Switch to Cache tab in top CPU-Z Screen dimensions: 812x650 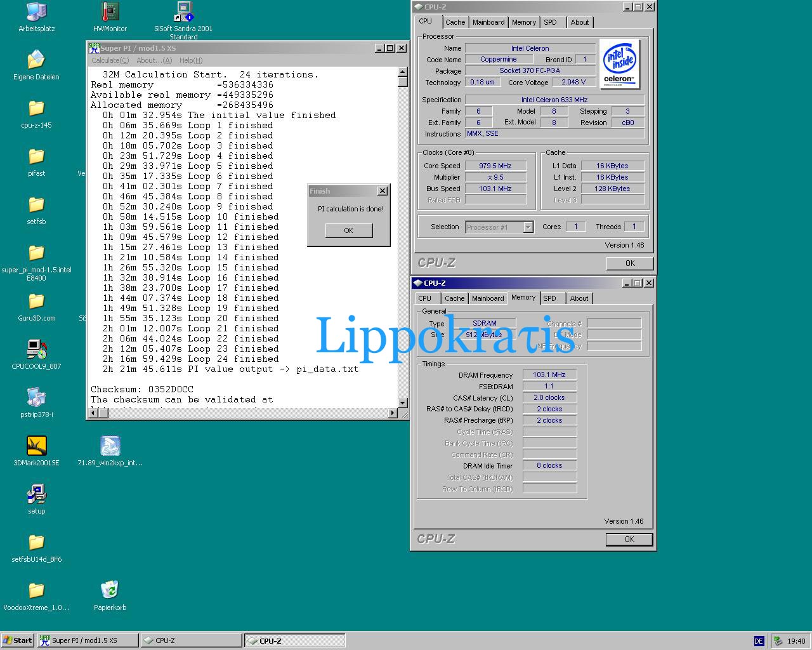(455, 22)
